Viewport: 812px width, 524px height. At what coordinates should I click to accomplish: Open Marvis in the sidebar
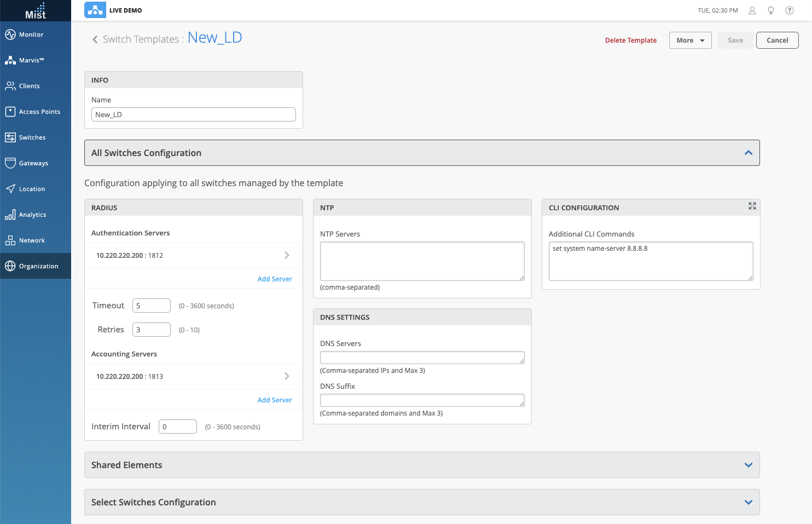pyautogui.click(x=31, y=60)
